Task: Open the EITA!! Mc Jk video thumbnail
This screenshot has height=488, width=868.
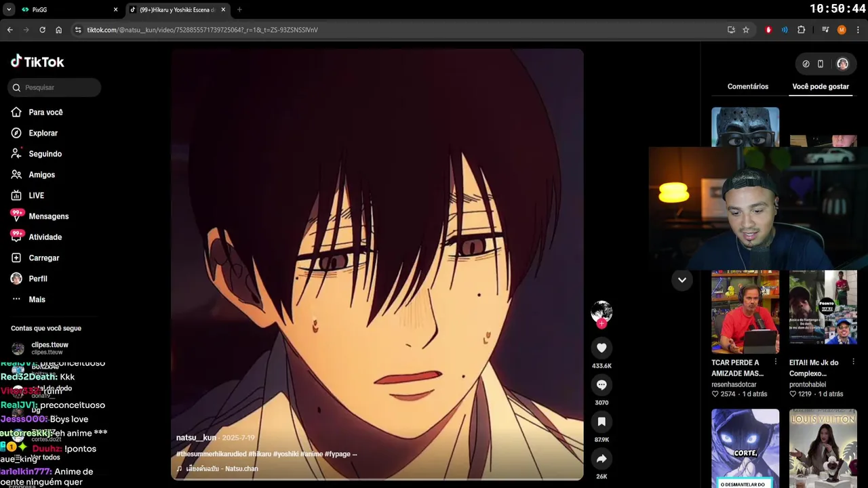Action: 823,312
